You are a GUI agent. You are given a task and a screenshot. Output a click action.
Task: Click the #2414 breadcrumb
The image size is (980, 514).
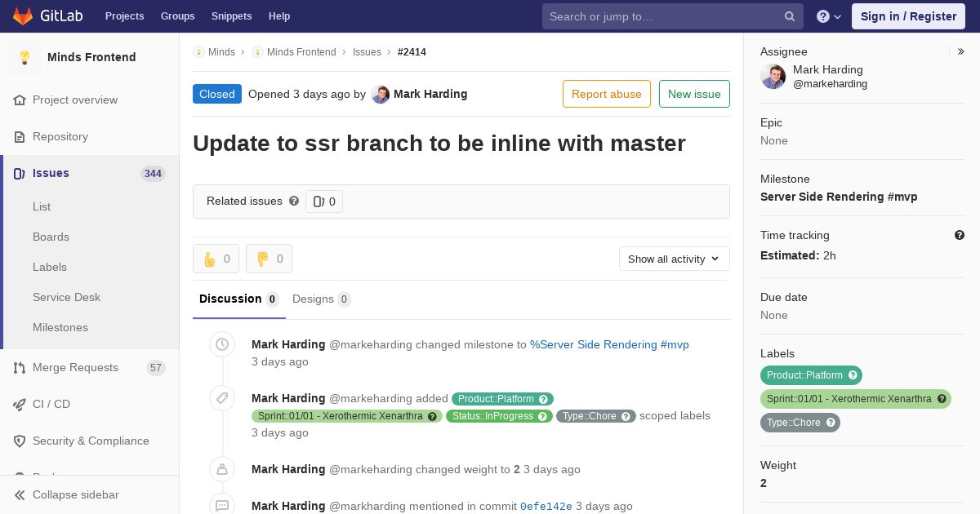(x=412, y=52)
